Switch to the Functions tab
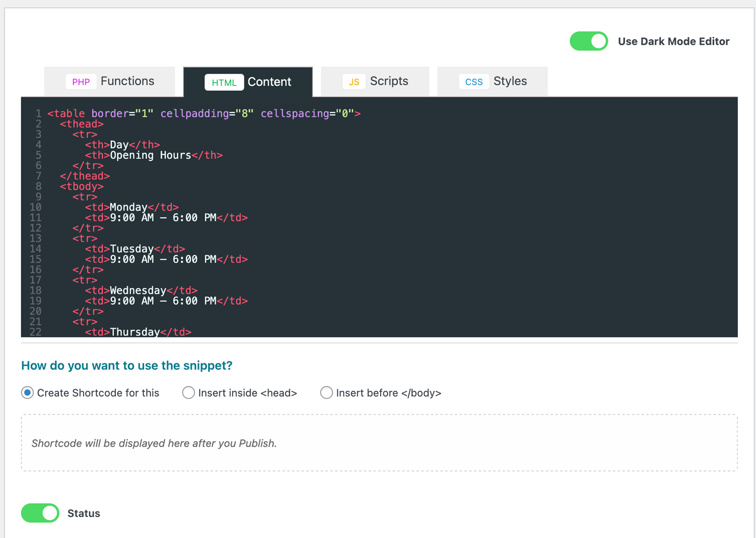The height and width of the screenshot is (538, 756). coord(110,81)
